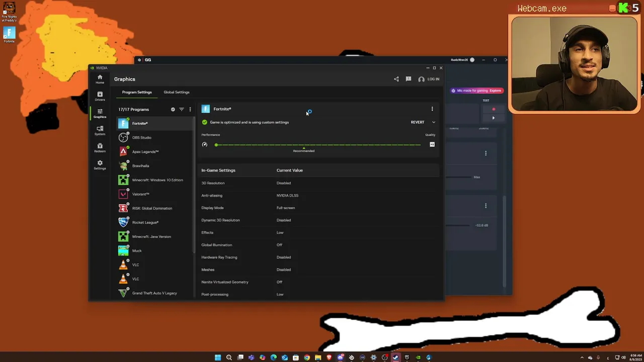Open Google Chrome from the taskbar
Screen dimensions: 644x362
click(x=307, y=357)
